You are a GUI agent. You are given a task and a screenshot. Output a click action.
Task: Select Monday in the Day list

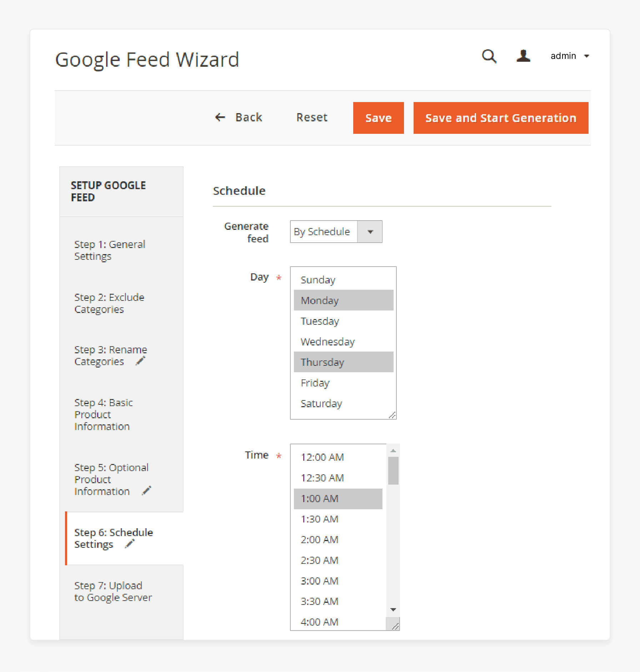pyautogui.click(x=344, y=300)
